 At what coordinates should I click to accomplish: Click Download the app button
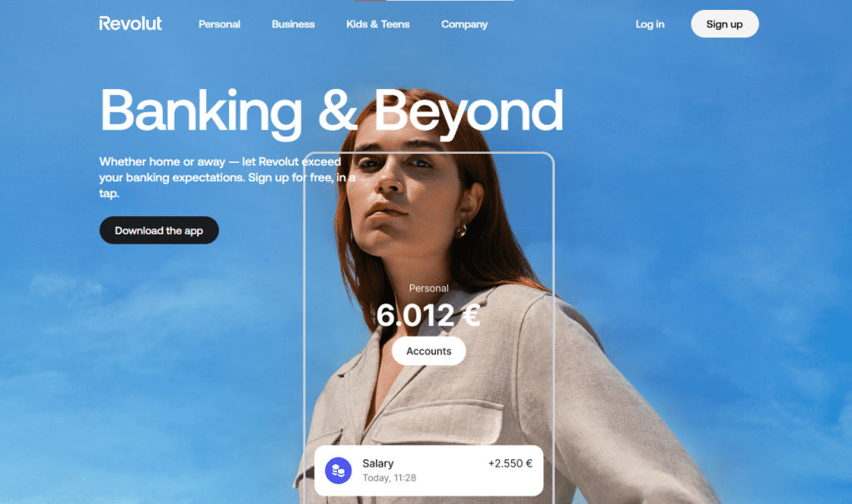point(159,230)
